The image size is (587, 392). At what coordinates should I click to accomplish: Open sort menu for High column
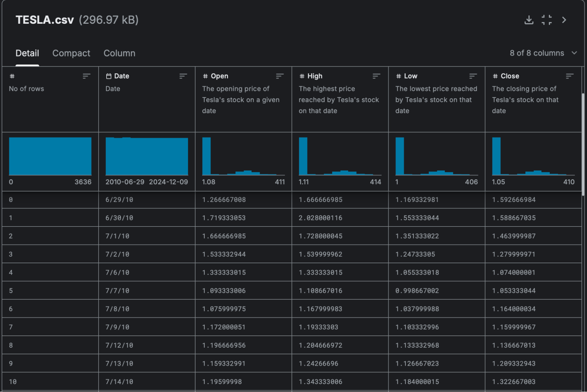pyautogui.click(x=376, y=76)
